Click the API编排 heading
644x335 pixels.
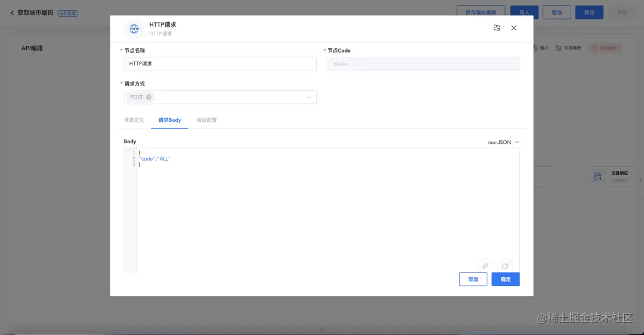pos(32,48)
